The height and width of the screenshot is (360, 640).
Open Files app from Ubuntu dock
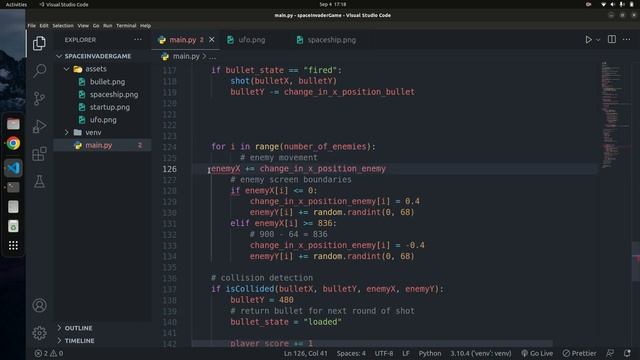point(13,124)
